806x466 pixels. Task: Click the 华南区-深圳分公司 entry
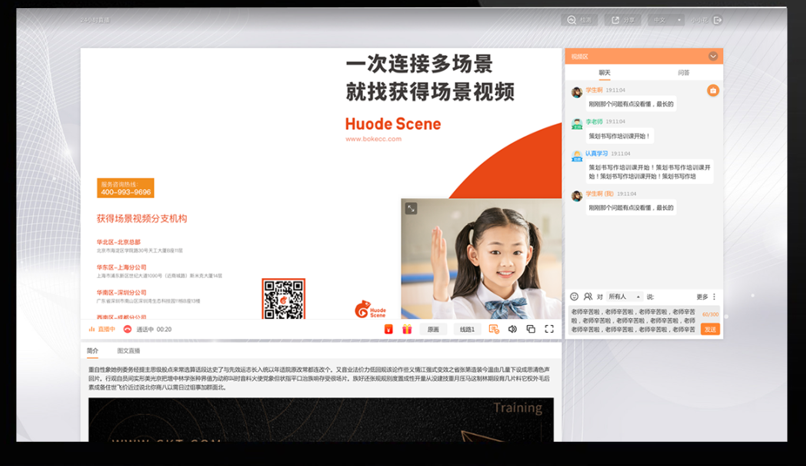[121, 292]
